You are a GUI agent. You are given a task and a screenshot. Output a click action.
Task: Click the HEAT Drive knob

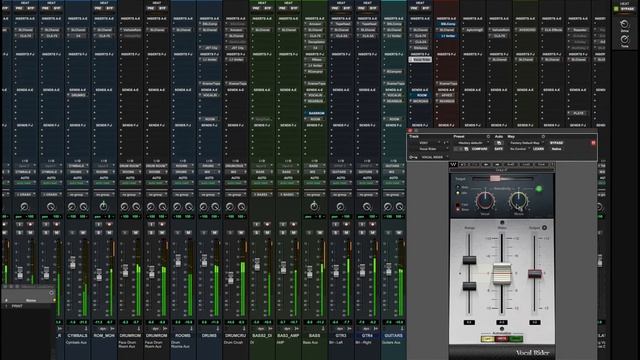click(x=624, y=24)
